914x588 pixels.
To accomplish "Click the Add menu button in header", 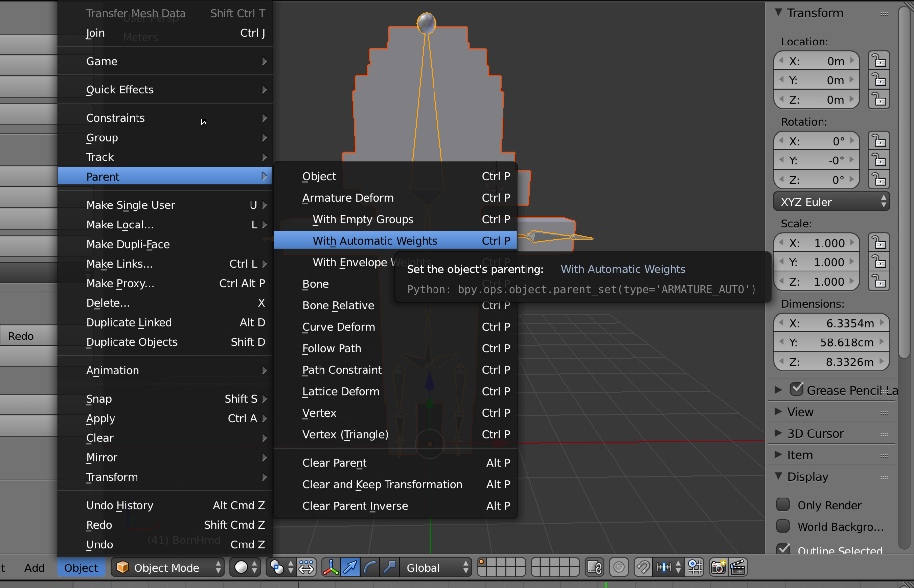I will (34, 568).
